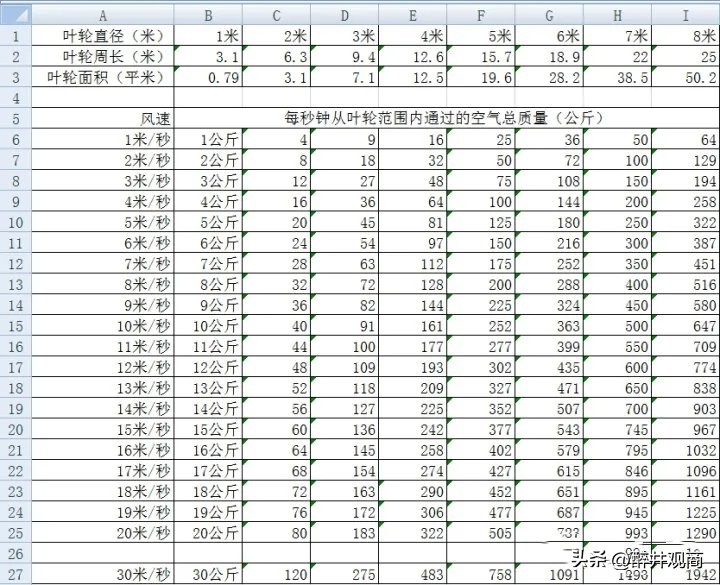Image resolution: width=720 pixels, height=585 pixels.
Task: Select column B header
Action: [x=208, y=16]
